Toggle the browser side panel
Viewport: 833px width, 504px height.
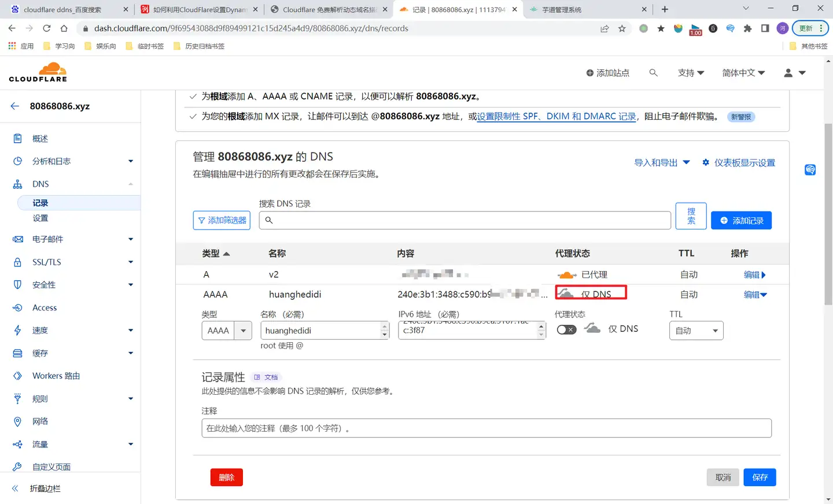[x=765, y=28]
